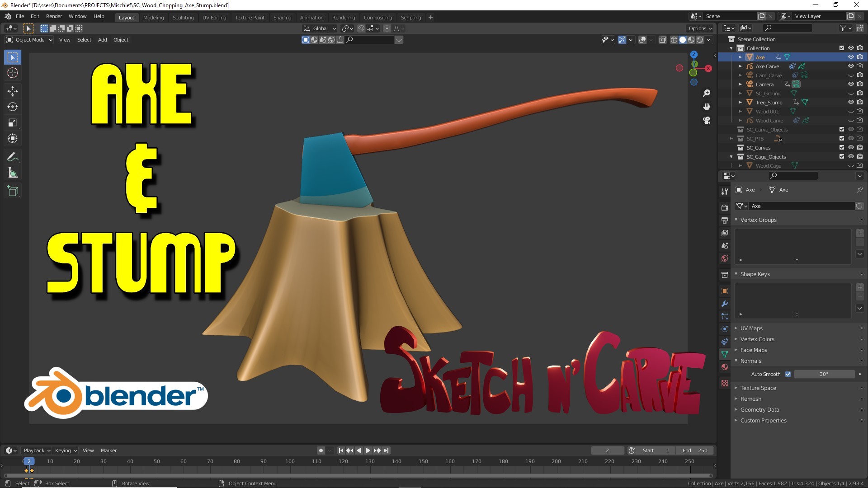Click the new collection icon in the outliner header
The image size is (868, 488).
point(860,28)
